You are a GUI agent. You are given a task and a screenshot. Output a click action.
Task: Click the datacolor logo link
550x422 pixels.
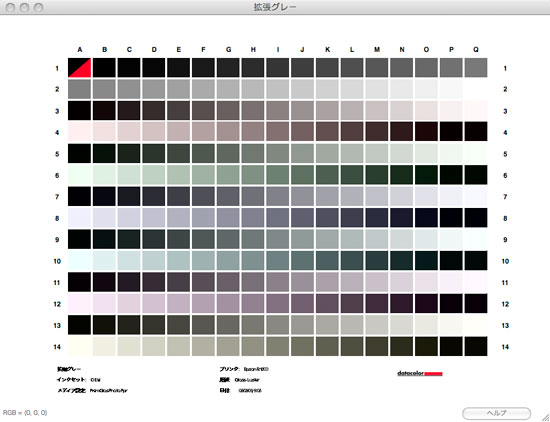(x=420, y=373)
